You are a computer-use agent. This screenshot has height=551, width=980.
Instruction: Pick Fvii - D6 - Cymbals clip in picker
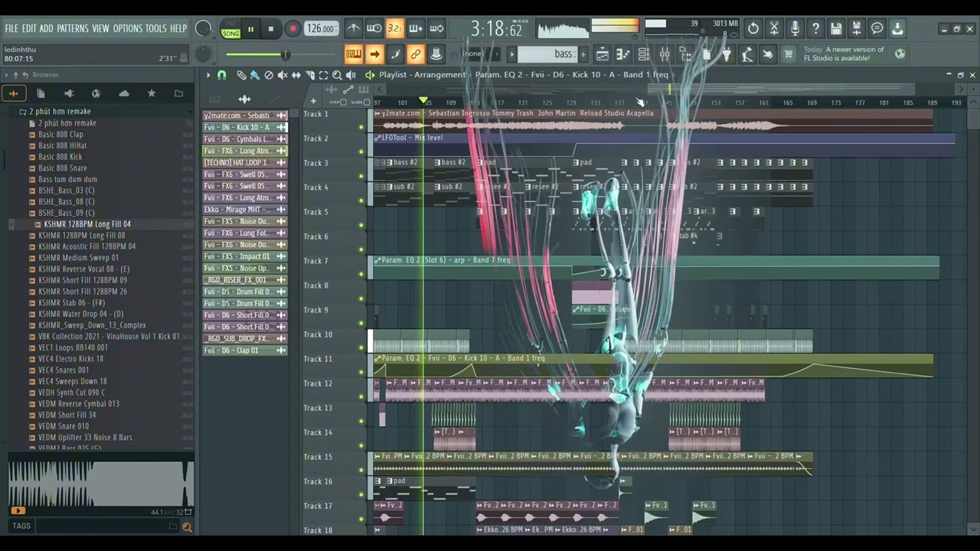coord(244,139)
